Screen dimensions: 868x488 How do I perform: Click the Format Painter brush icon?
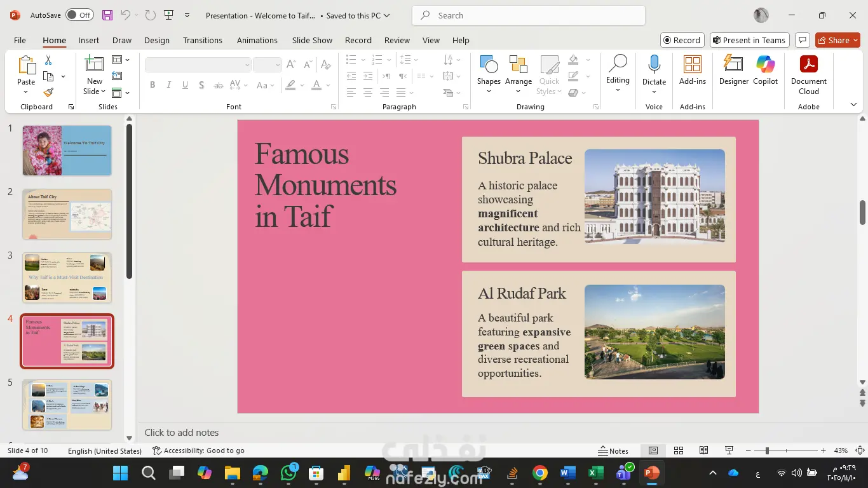coord(48,92)
